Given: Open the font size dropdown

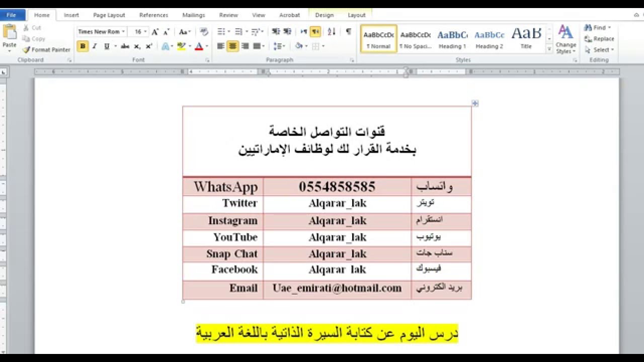Looking at the screenshot, I should coord(145,32).
